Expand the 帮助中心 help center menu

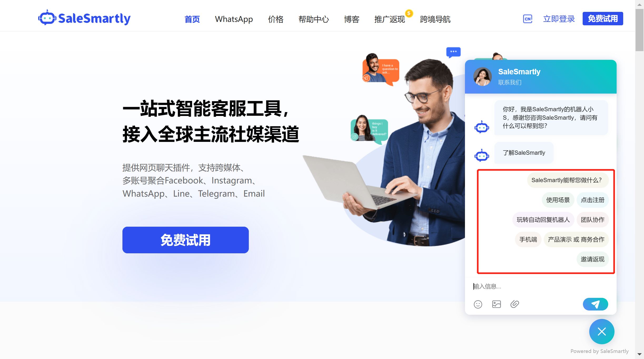coord(313,18)
